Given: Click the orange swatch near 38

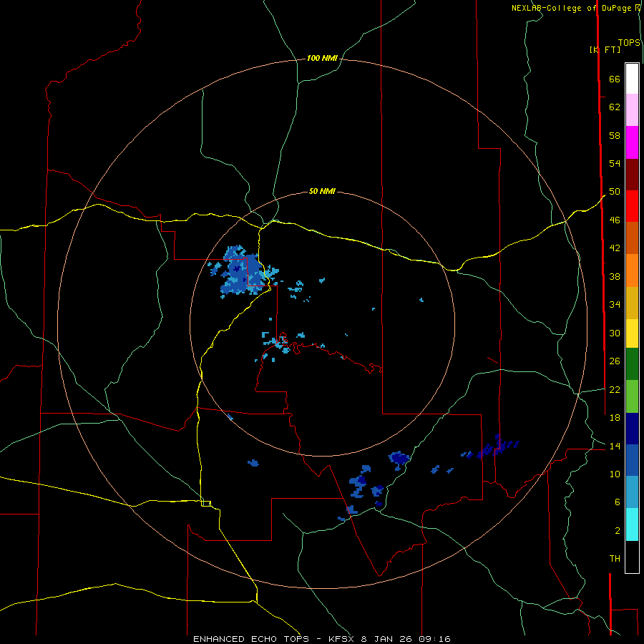Looking at the screenshot, I should pyautogui.click(x=632, y=270).
